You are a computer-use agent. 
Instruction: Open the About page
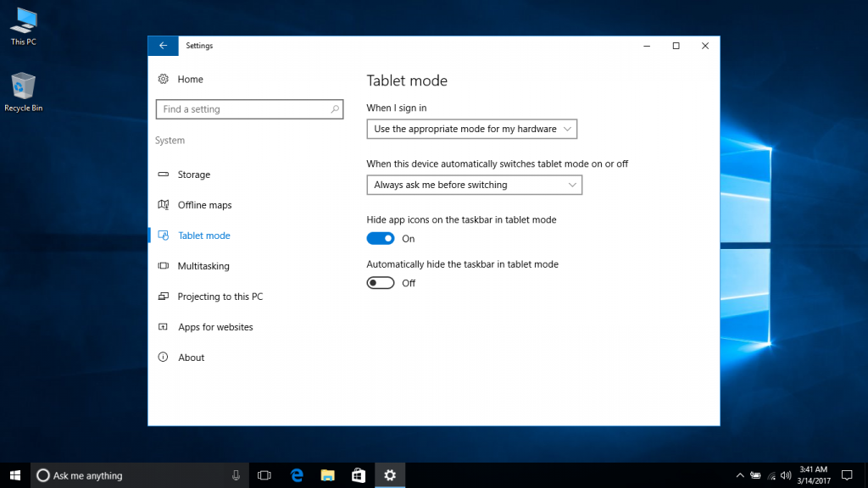coord(190,357)
